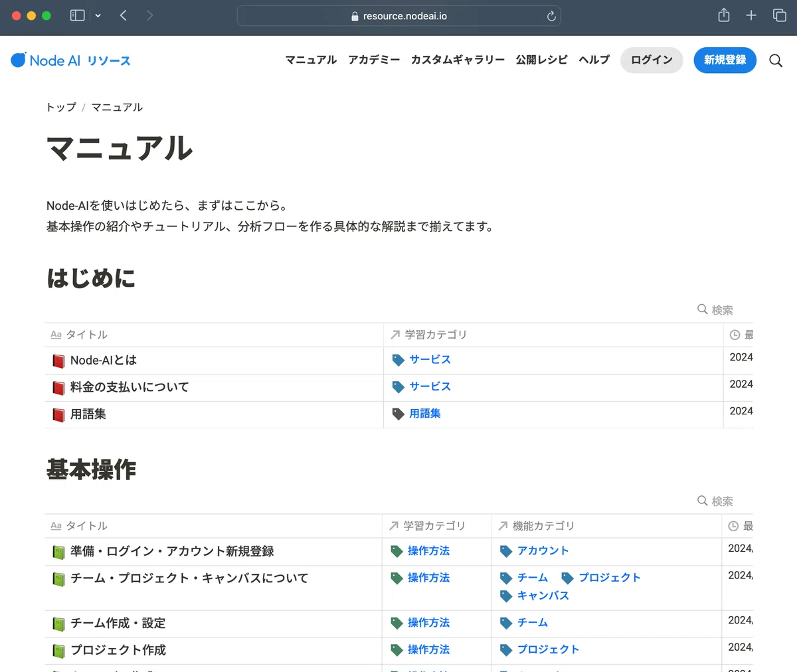The height and width of the screenshot is (672, 797).
Task: Click the Node AI リソース logo
Action: tap(70, 60)
